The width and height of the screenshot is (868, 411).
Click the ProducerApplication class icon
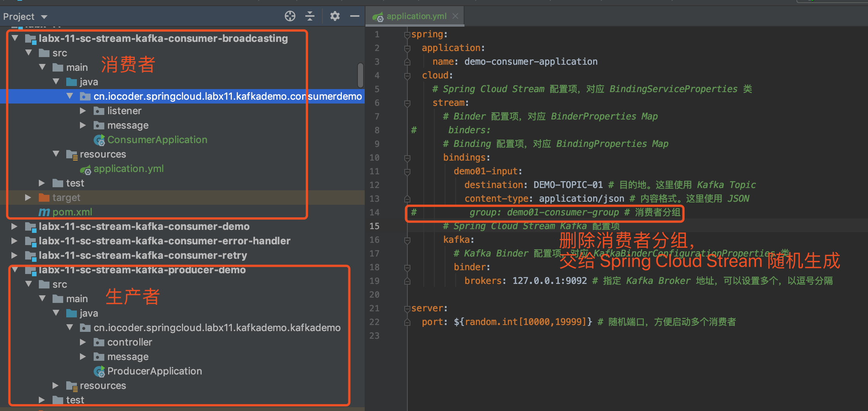point(99,371)
